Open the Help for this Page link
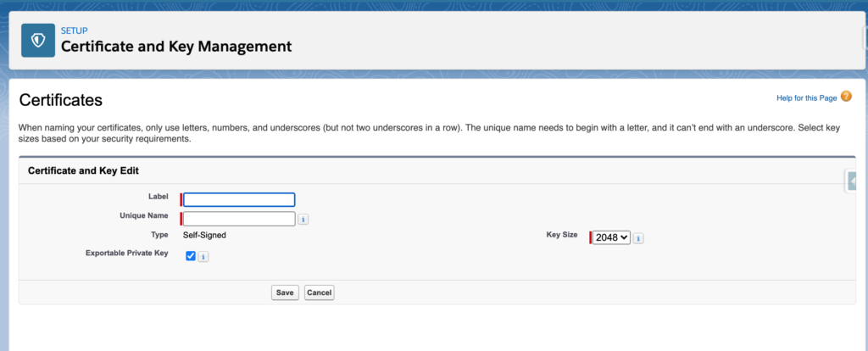This screenshot has height=351, width=868. pyautogui.click(x=806, y=98)
